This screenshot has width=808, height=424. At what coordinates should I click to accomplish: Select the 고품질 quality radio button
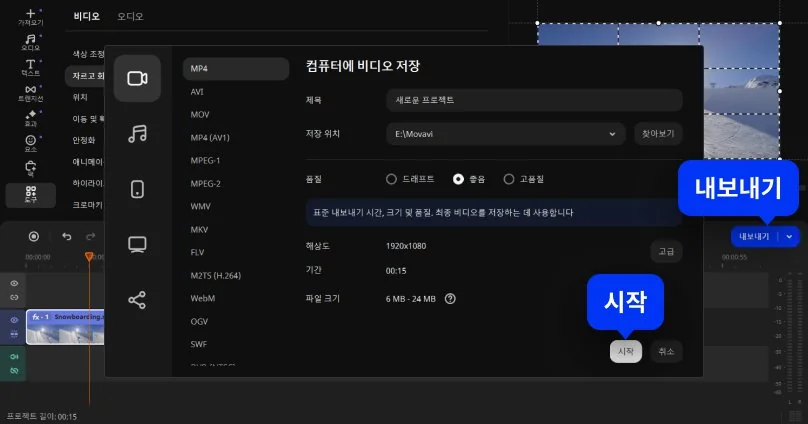509,179
